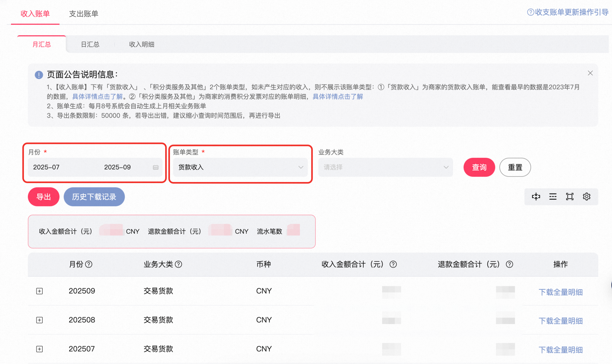Click the 重置 button

pos(515,167)
